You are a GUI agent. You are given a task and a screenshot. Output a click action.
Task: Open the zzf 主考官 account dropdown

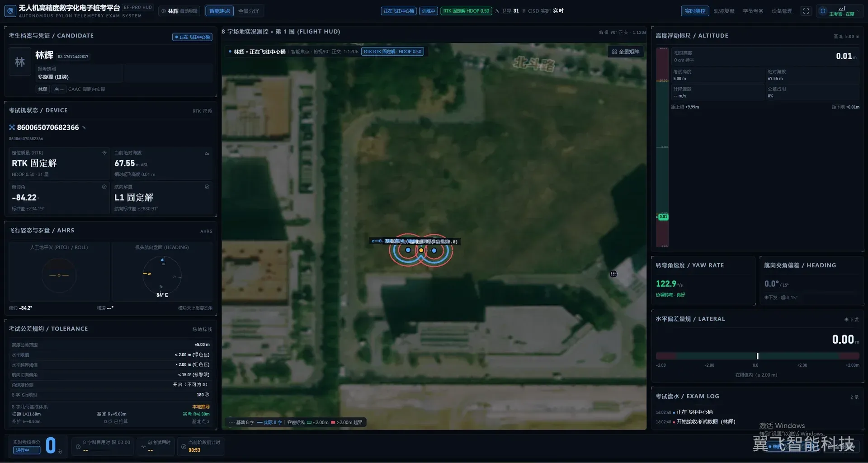tap(840, 11)
